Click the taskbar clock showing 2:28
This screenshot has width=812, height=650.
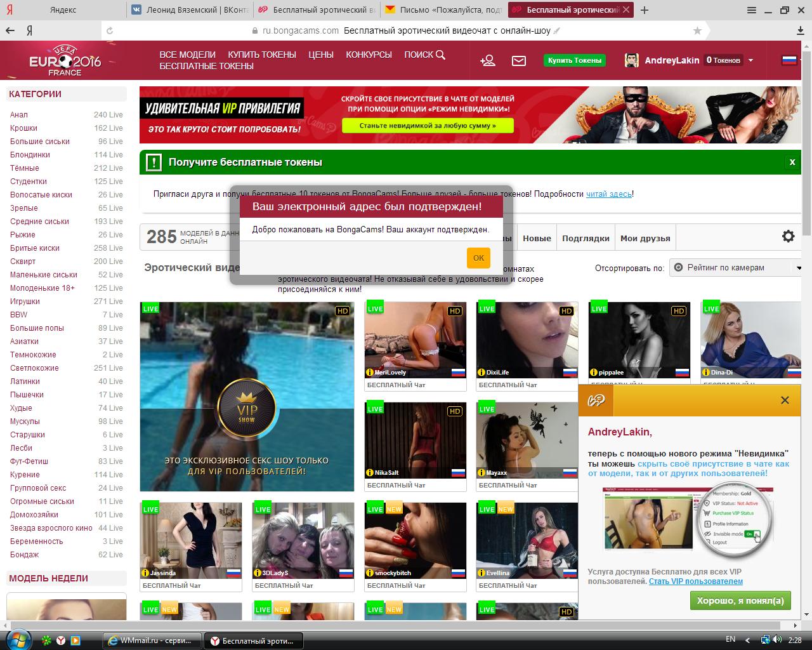[x=795, y=640]
